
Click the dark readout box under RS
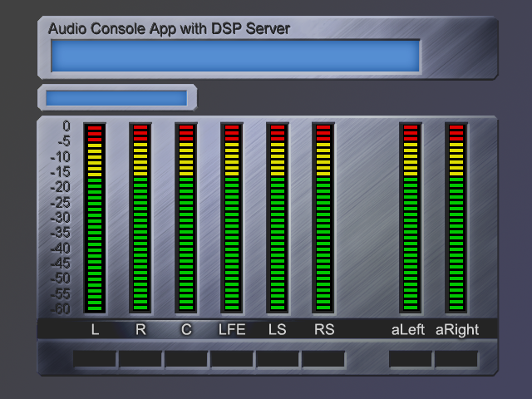[323, 359]
